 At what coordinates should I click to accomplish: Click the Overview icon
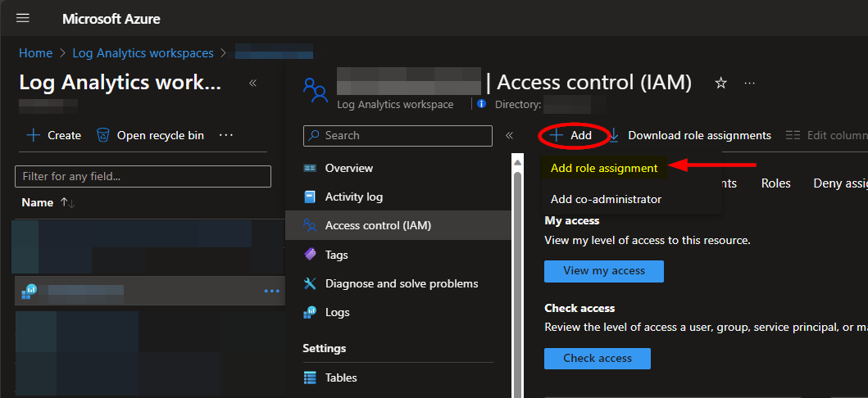[x=310, y=168]
